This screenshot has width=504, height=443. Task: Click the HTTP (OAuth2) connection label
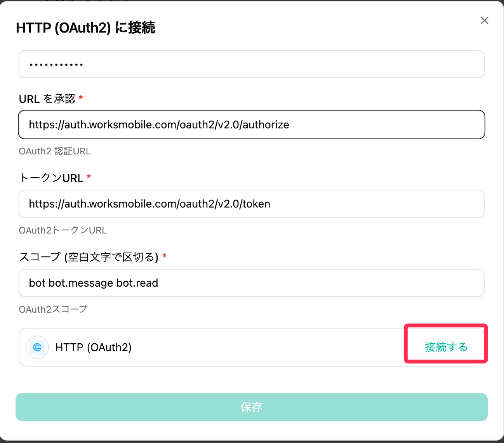tap(94, 347)
